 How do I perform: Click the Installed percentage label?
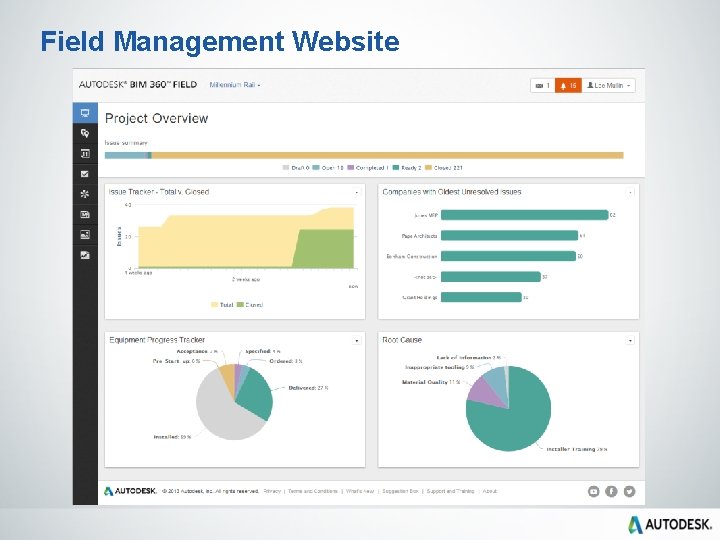point(172,437)
